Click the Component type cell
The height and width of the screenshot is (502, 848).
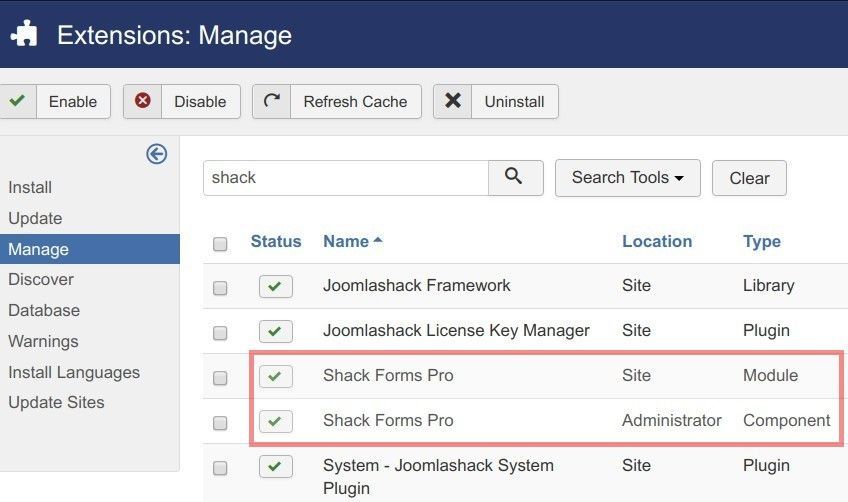pos(786,420)
